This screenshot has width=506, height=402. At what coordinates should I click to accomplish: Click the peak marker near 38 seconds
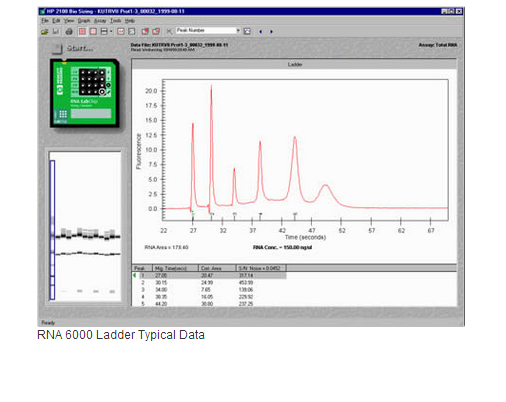(260, 215)
